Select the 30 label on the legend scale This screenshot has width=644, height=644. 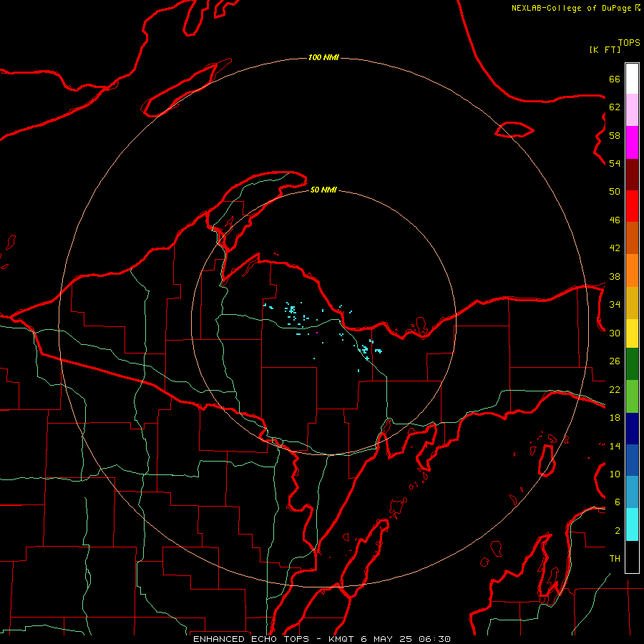615,333
